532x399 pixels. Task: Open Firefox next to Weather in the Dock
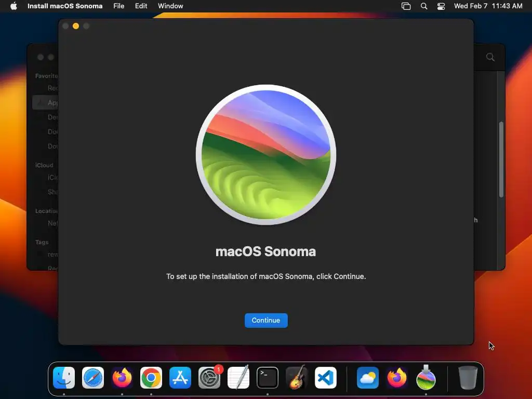[397, 378]
